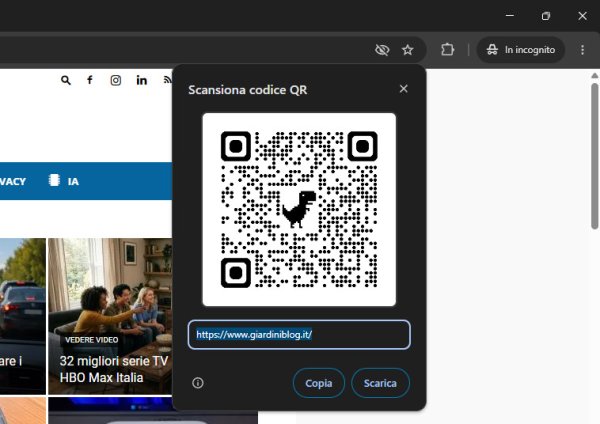
Task: Close the browser window
Action: pyautogui.click(x=582, y=16)
